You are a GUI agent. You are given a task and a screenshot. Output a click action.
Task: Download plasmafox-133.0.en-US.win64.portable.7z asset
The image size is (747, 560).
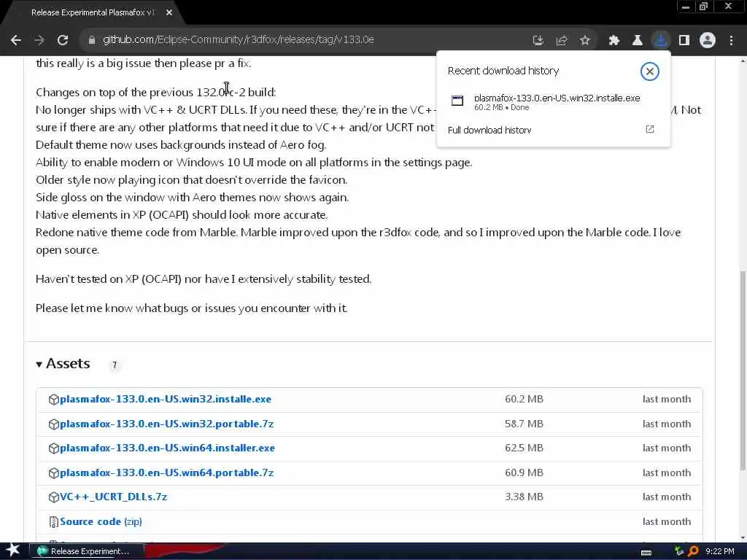(167, 472)
